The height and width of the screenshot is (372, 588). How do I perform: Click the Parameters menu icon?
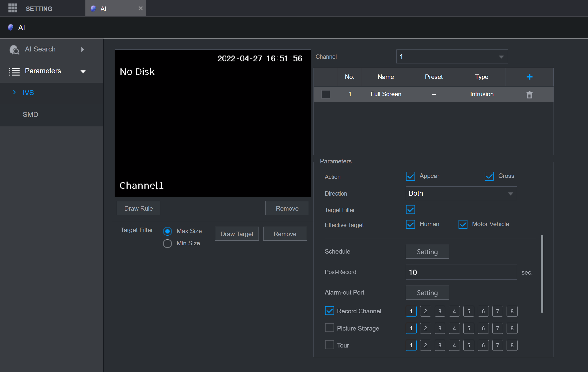(x=14, y=71)
